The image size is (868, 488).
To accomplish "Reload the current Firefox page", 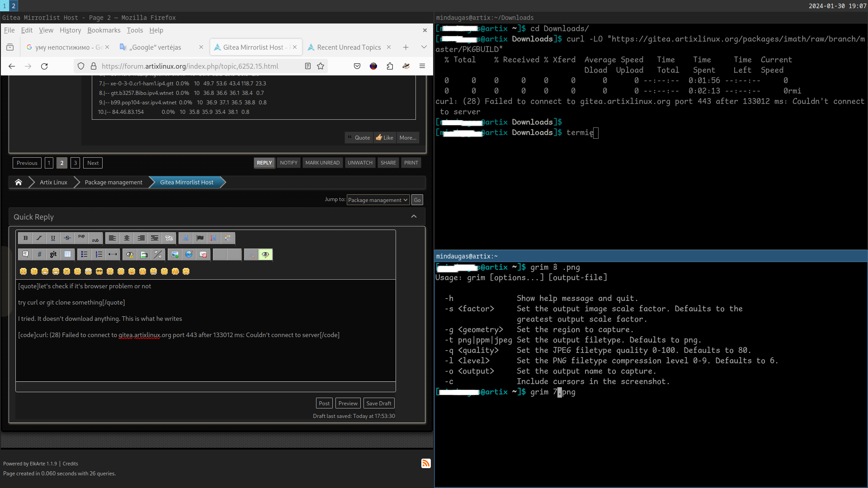I will click(x=44, y=66).
